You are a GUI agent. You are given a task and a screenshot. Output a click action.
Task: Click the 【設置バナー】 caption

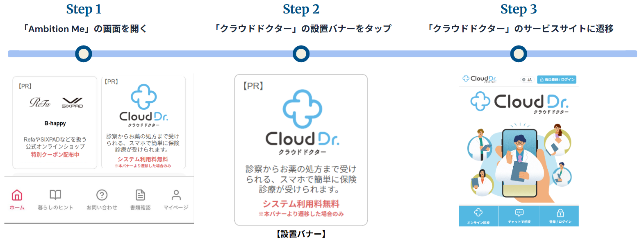pos(301,234)
